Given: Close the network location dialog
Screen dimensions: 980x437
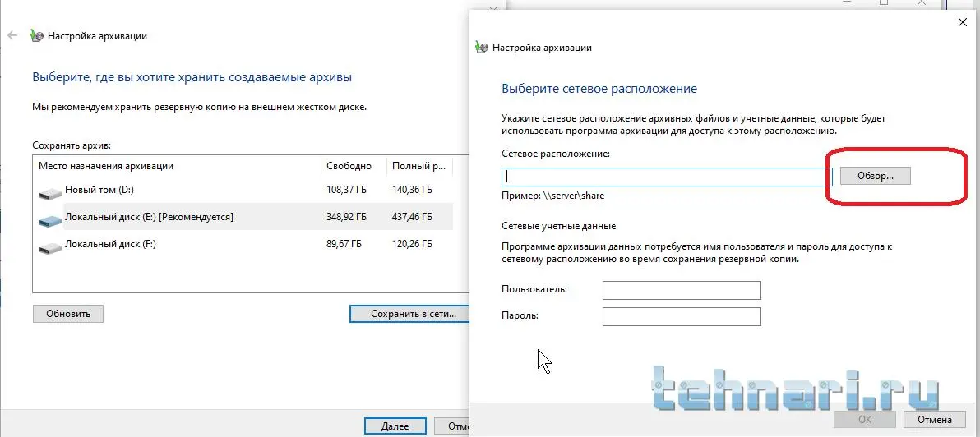Looking at the screenshot, I should 963,22.
